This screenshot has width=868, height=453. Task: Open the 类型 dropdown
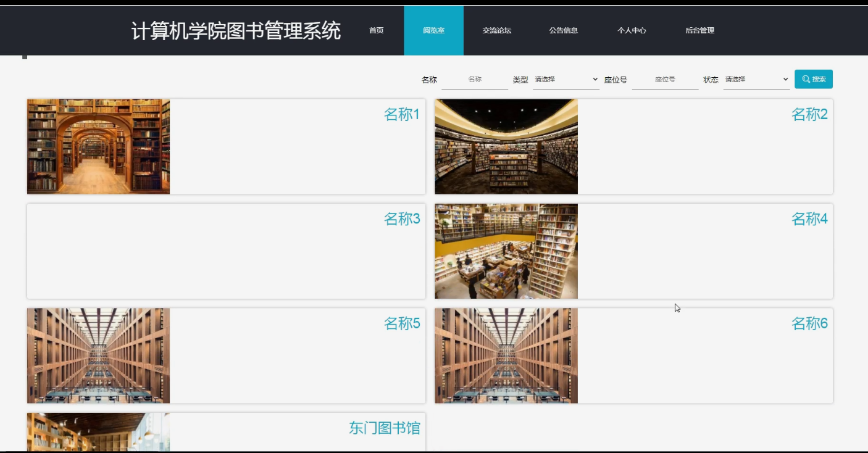(x=565, y=79)
